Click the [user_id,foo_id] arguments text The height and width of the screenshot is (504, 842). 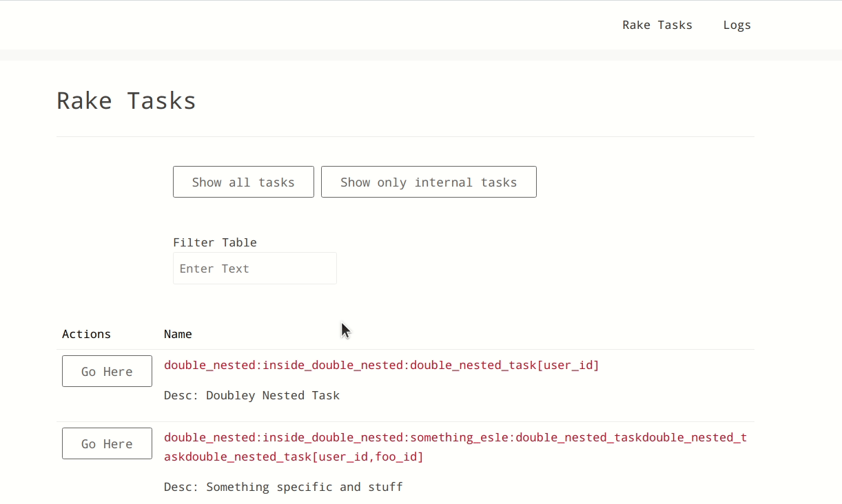(367, 456)
